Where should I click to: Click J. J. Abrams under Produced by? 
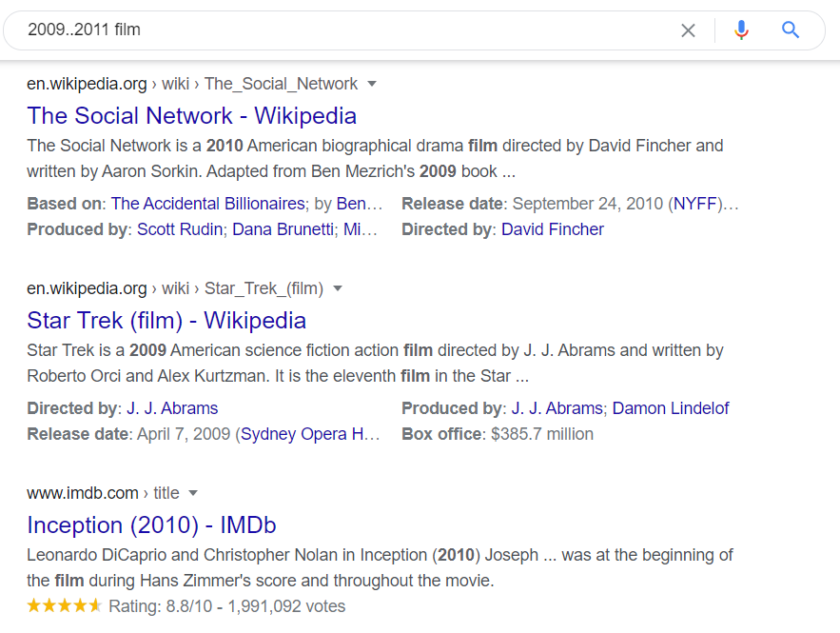(x=557, y=408)
